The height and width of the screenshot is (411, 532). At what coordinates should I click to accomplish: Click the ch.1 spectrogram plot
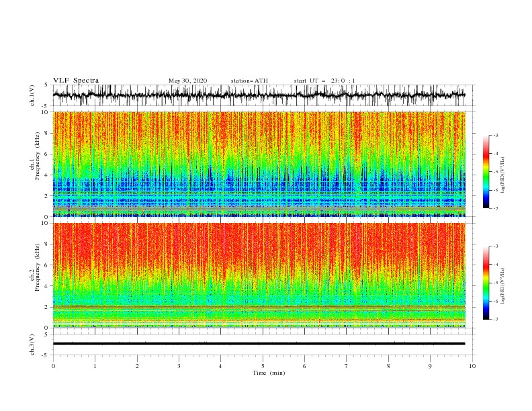point(259,164)
